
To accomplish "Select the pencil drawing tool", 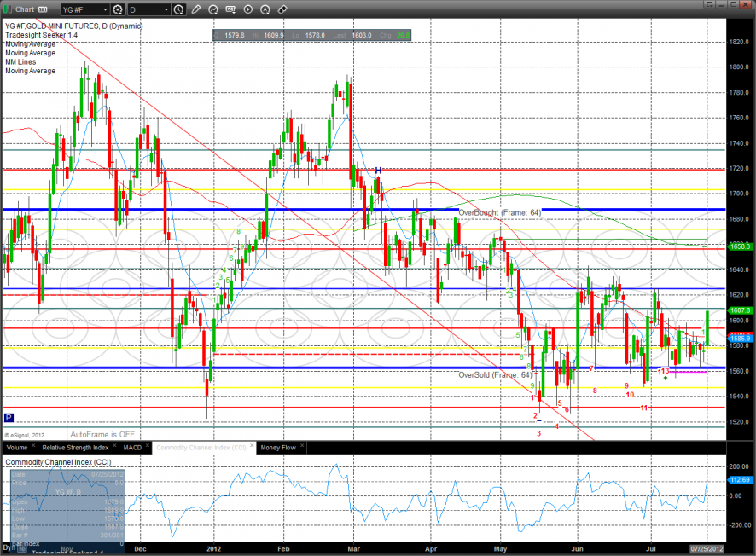I will point(197,10).
